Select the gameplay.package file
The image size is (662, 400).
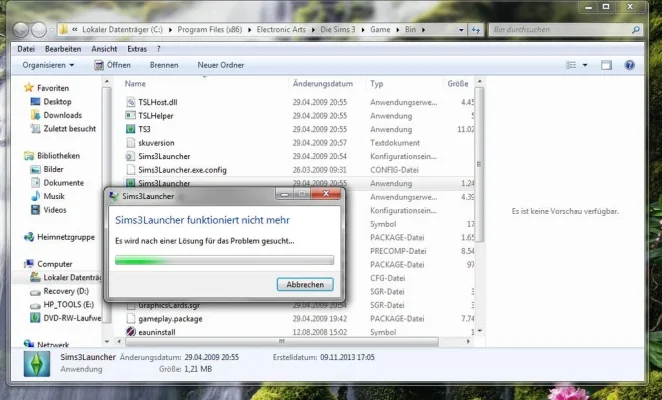click(x=170, y=318)
